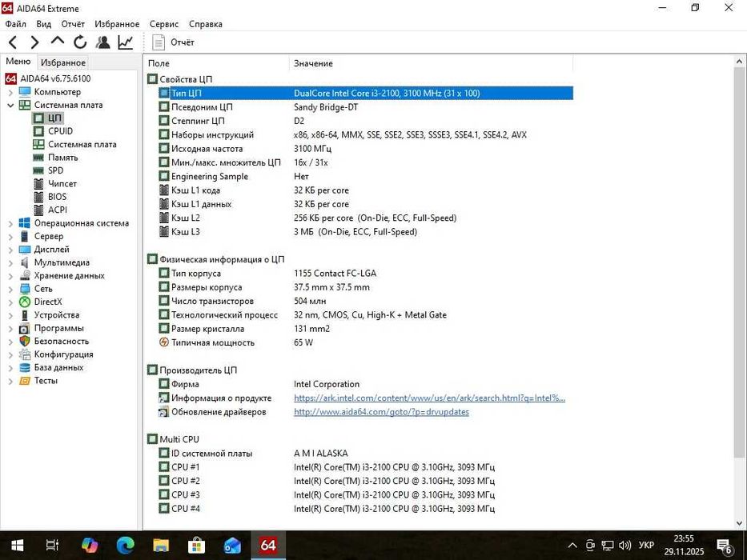Select BIOS in the sidebar tree

point(57,197)
